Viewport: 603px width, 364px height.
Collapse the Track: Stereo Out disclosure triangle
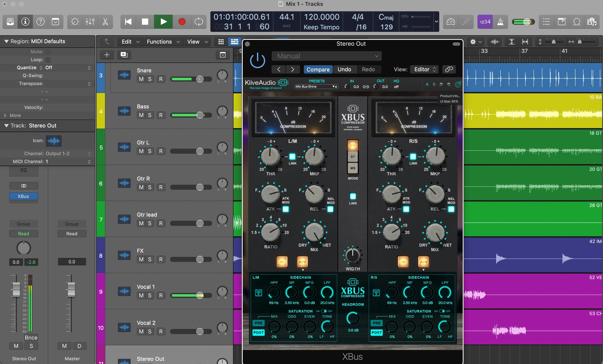tap(6, 126)
